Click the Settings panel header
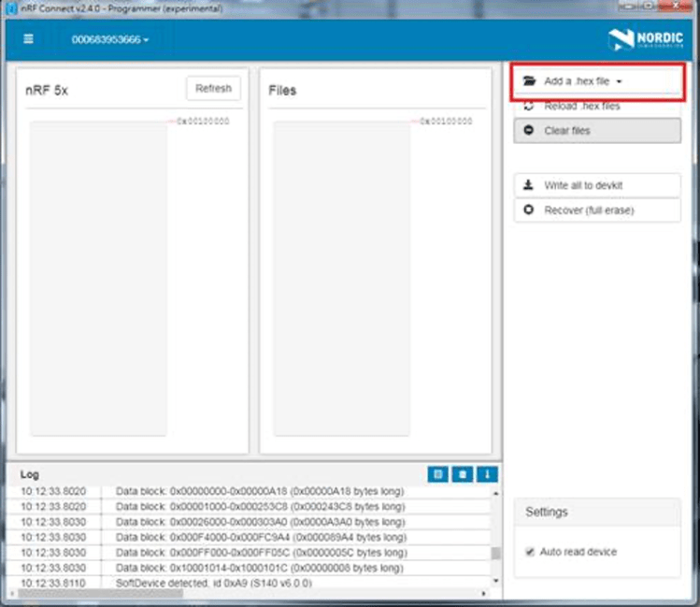This screenshot has height=607, width=700. tap(597, 513)
